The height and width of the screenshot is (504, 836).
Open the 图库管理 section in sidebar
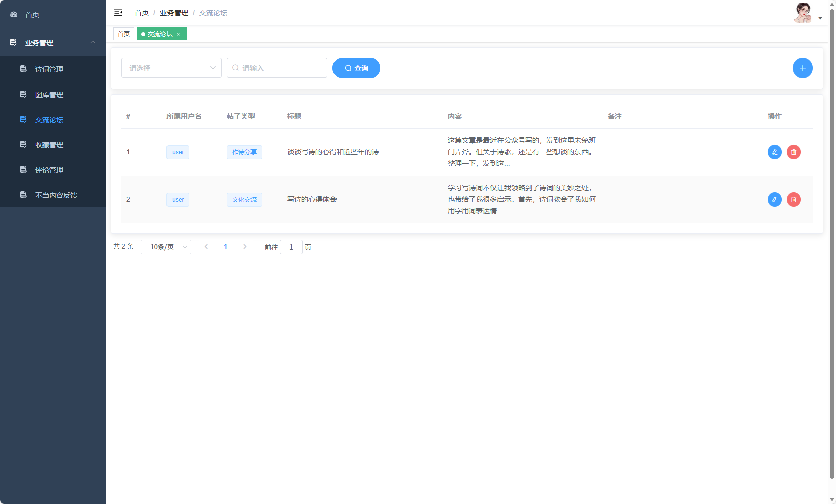point(49,94)
